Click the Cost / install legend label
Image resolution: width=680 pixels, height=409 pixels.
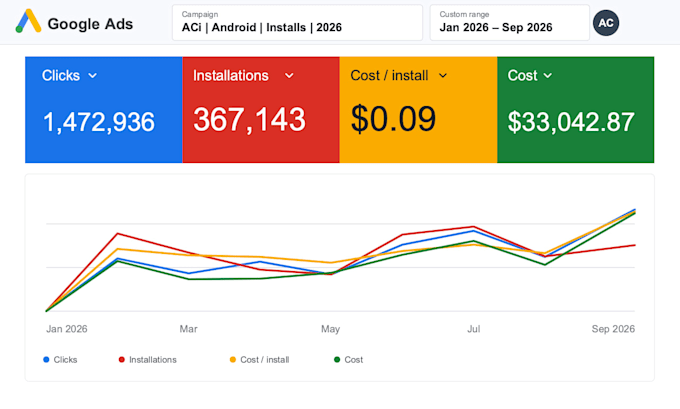tap(265, 360)
